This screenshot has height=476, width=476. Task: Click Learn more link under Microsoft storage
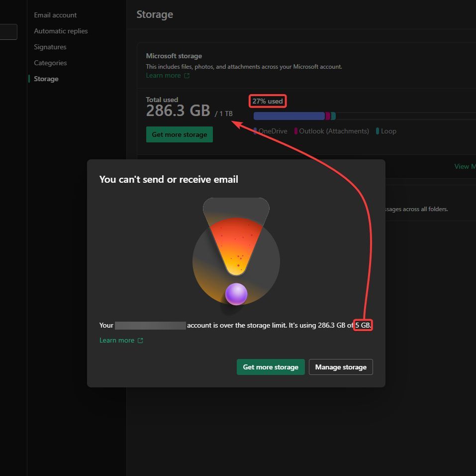click(x=163, y=75)
